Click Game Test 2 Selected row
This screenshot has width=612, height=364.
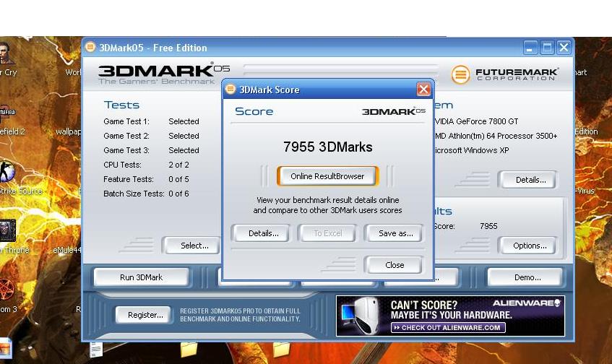pyautogui.click(x=151, y=136)
